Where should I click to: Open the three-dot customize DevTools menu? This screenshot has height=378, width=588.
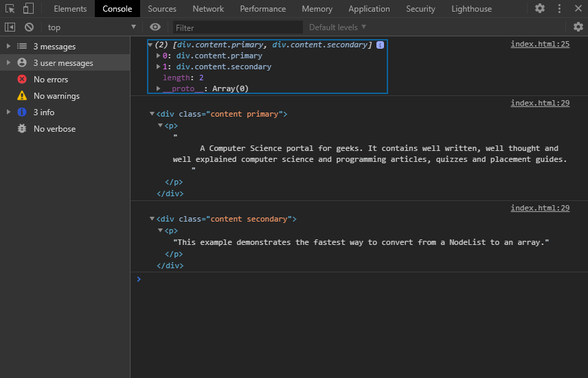click(x=559, y=8)
